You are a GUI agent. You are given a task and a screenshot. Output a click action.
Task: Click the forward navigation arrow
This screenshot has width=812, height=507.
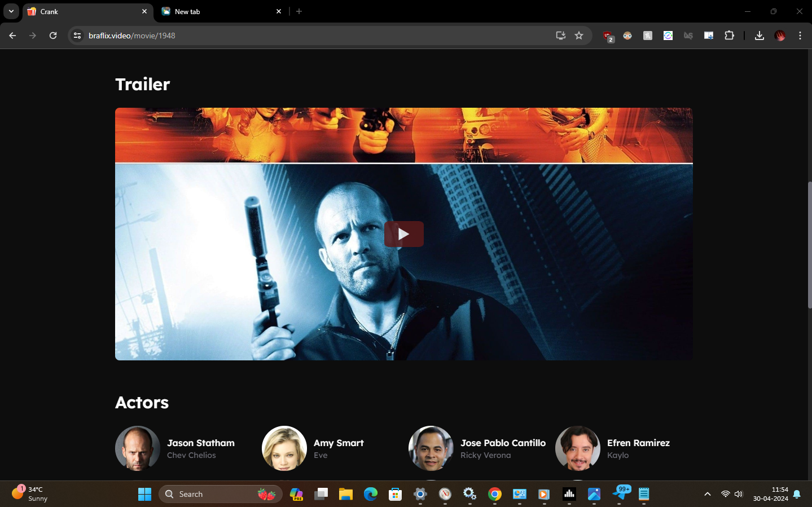click(33, 36)
